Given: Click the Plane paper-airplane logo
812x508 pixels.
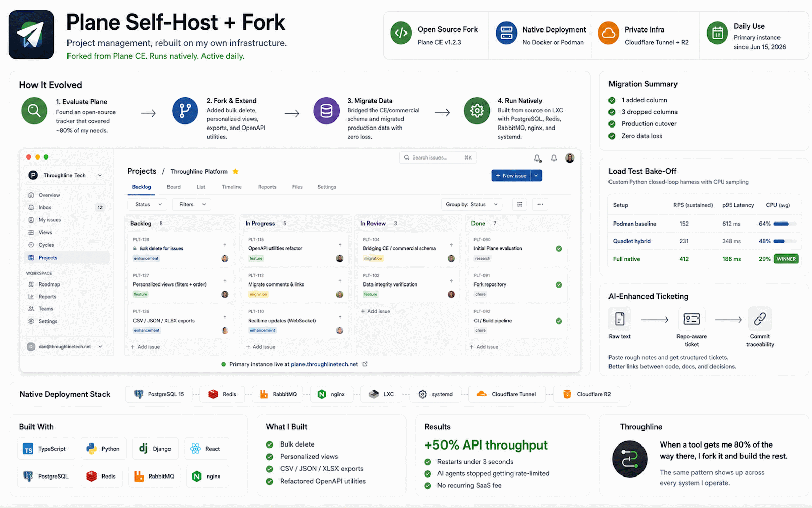Looking at the screenshot, I should pos(31,35).
